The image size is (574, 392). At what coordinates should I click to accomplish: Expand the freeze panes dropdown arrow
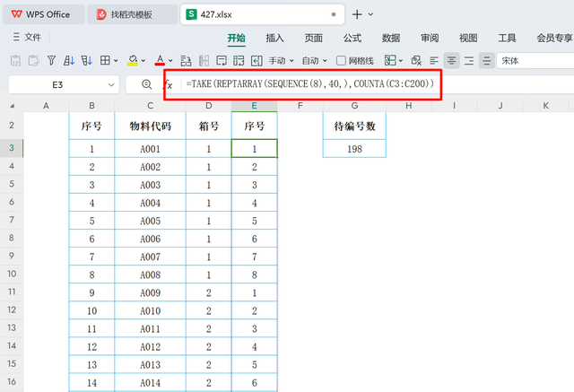pyautogui.click(x=401, y=61)
